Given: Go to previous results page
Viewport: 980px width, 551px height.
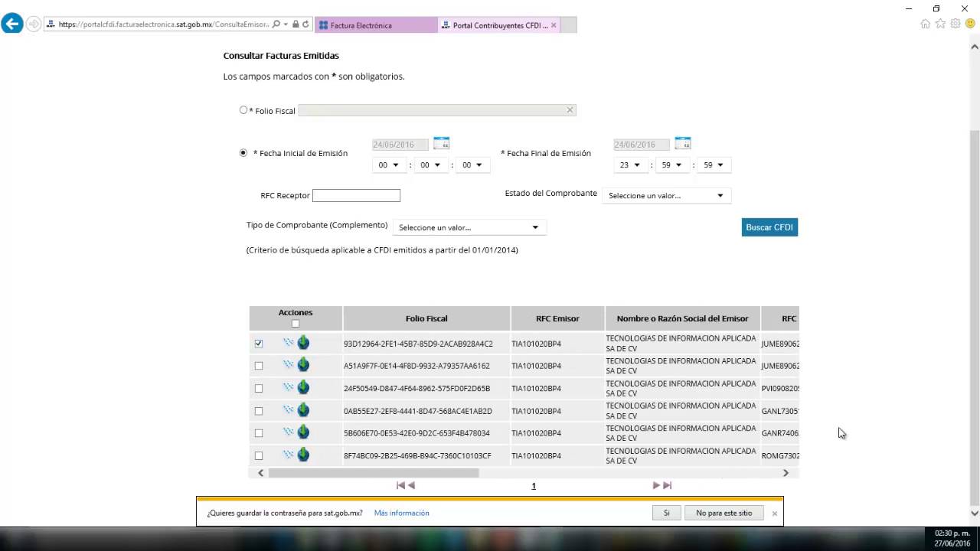Looking at the screenshot, I should point(411,485).
